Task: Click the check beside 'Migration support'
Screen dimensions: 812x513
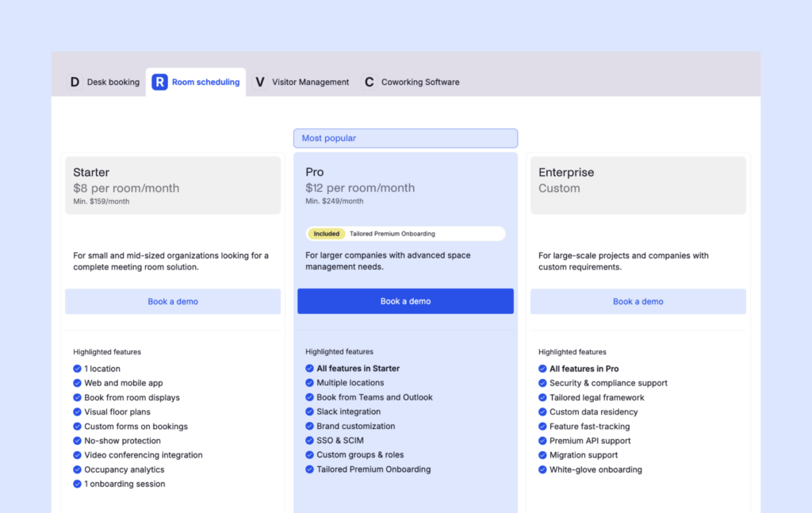Action: [542, 455]
